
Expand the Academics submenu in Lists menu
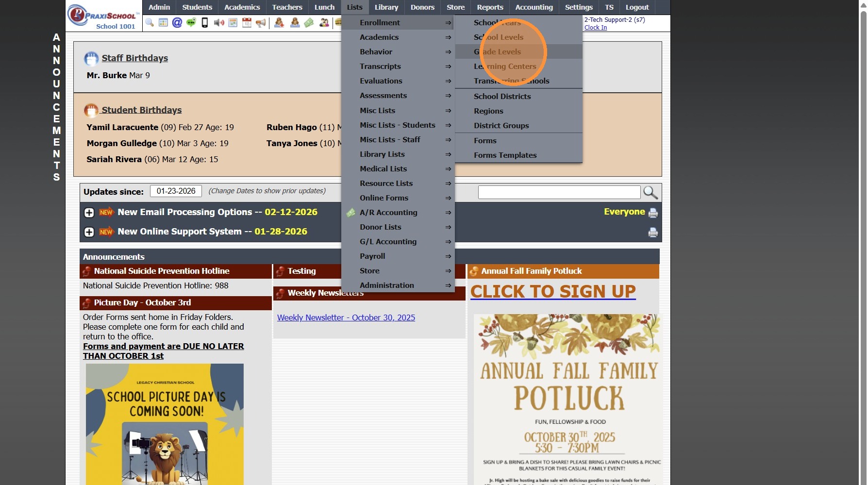pyautogui.click(x=398, y=37)
